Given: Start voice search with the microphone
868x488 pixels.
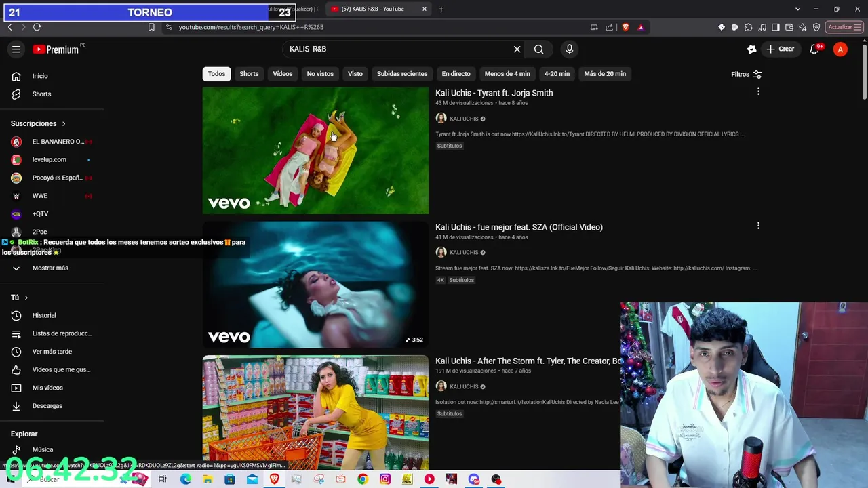Looking at the screenshot, I should click(569, 49).
